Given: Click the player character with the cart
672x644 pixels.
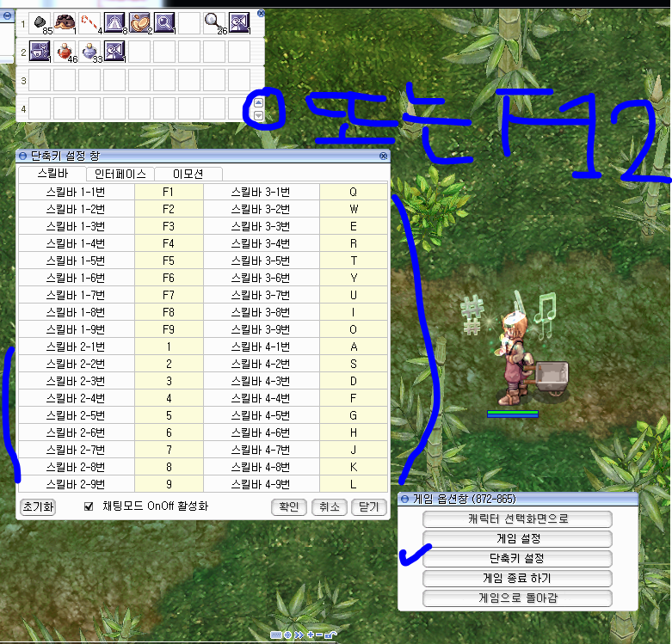Looking at the screenshot, I should pos(515,358).
